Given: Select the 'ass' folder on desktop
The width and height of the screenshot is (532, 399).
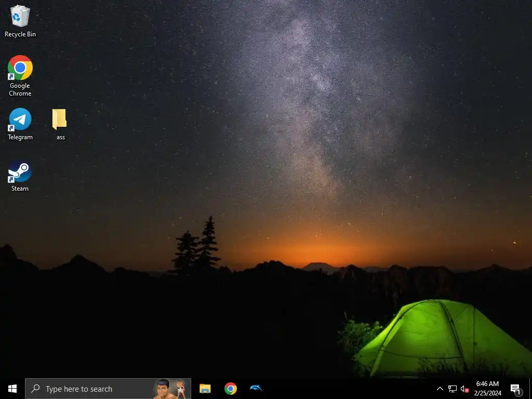Looking at the screenshot, I should pyautogui.click(x=60, y=124).
